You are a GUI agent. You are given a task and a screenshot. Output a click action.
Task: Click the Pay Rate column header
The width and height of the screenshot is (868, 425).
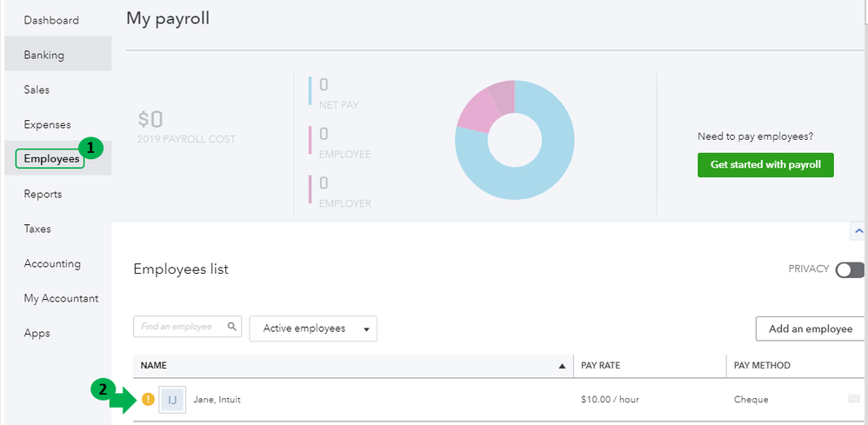point(600,366)
